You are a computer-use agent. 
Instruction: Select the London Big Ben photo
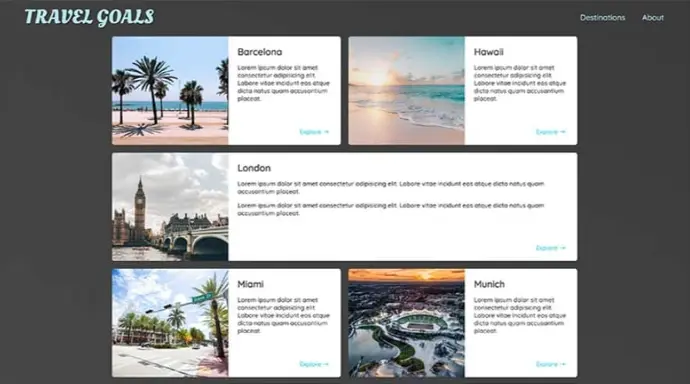tap(170, 207)
